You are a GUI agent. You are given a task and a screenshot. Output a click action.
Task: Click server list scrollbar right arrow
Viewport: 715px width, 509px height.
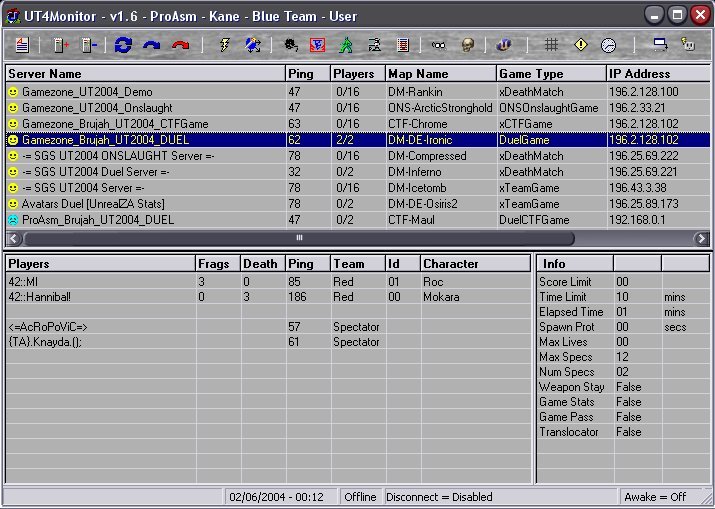coord(702,238)
